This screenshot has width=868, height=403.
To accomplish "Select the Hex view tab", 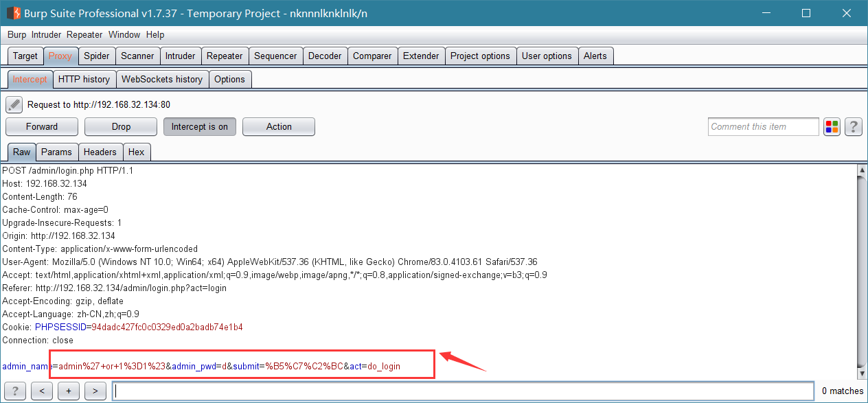I will pos(137,152).
